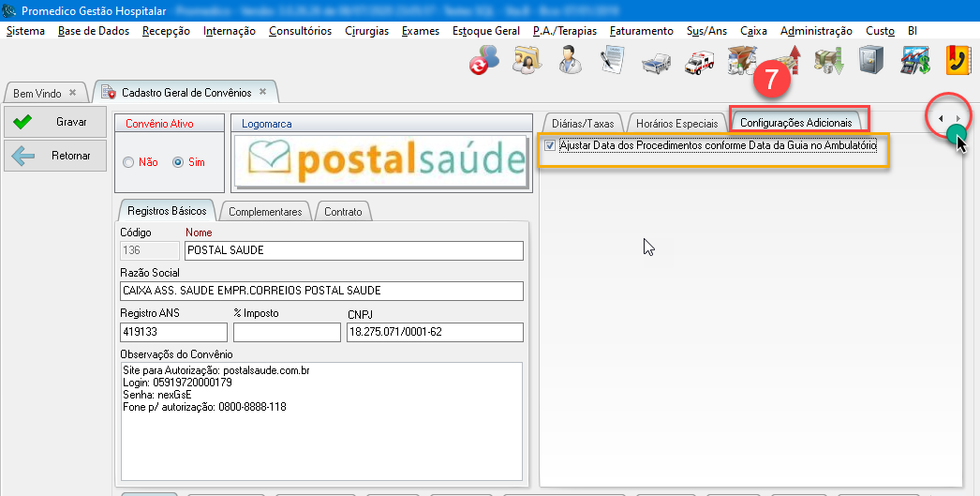Click the Razão Social input field

(321, 291)
